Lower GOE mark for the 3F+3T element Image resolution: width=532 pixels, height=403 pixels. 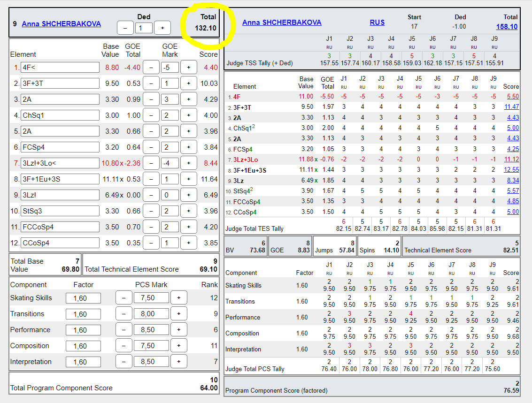tap(151, 84)
